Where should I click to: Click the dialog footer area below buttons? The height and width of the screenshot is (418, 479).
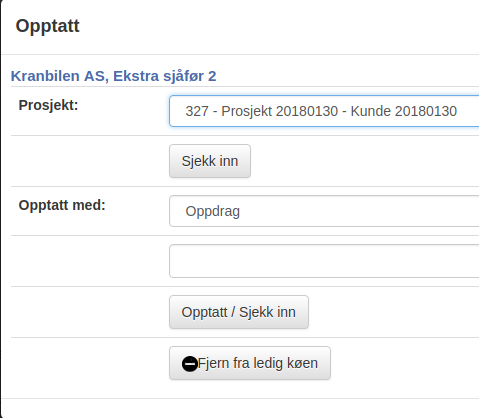[x=240, y=408]
